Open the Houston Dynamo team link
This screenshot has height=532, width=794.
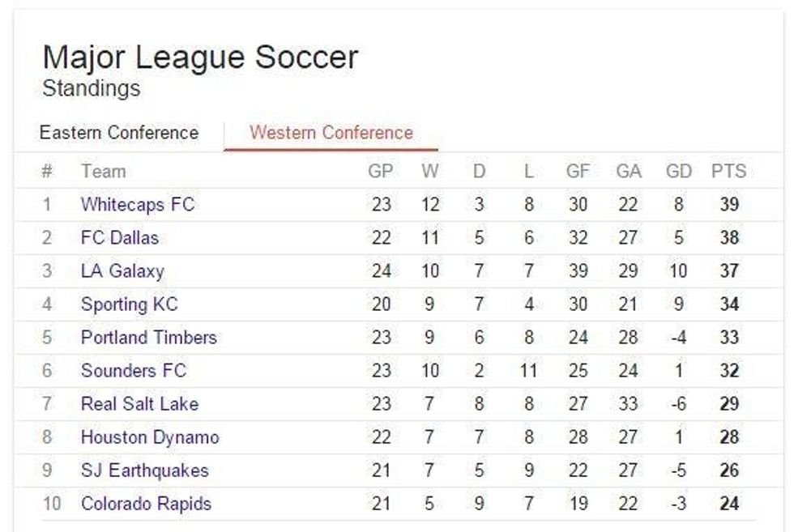tap(150, 437)
